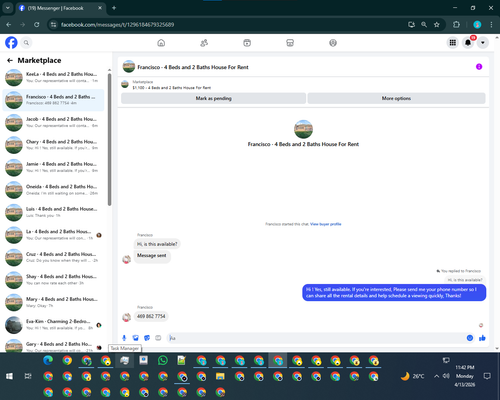Open the Chrome profile avatar
This screenshot has width=500, height=400.
tap(477, 25)
